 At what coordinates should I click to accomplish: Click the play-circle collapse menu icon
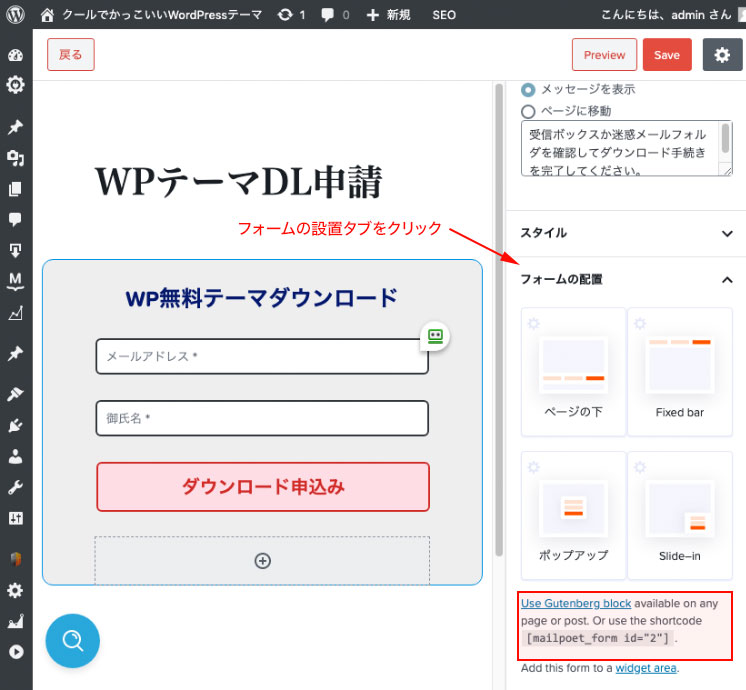point(15,651)
